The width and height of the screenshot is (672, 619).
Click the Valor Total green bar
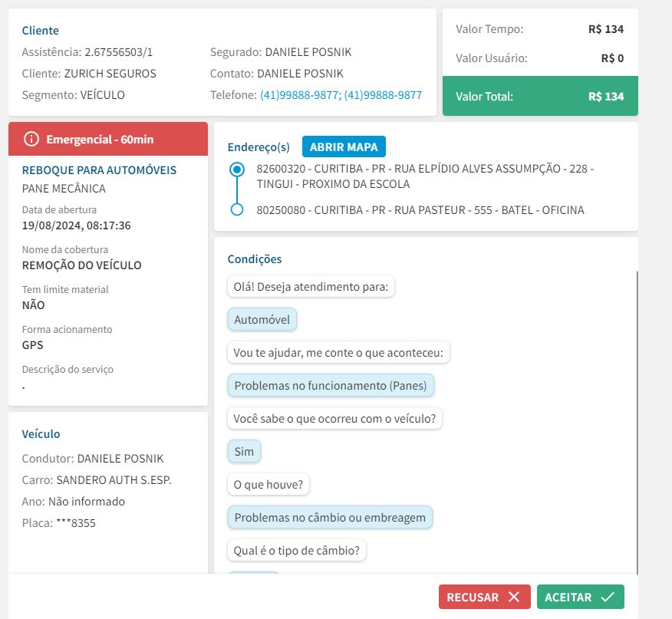pyautogui.click(x=540, y=96)
